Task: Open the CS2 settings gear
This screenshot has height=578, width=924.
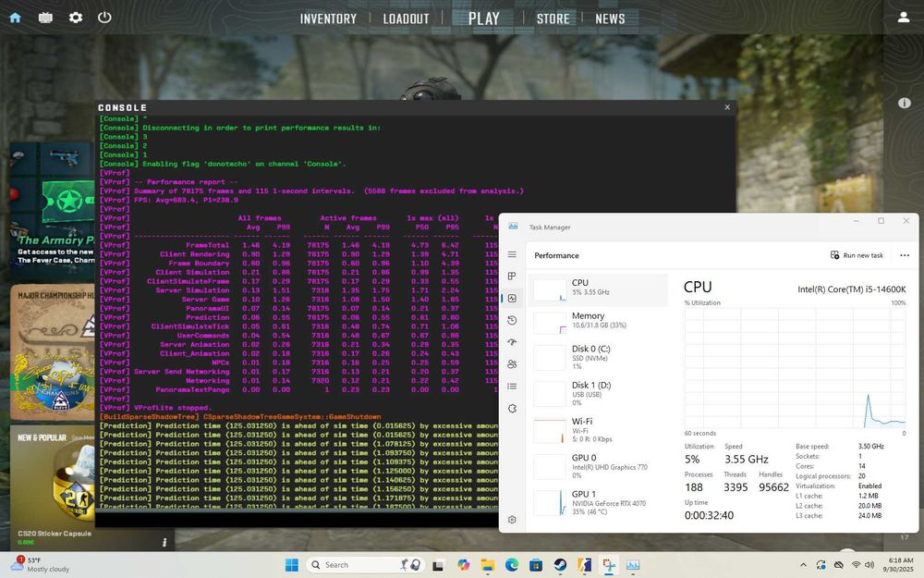Action: pyautogui.click(x=76, y=18)
